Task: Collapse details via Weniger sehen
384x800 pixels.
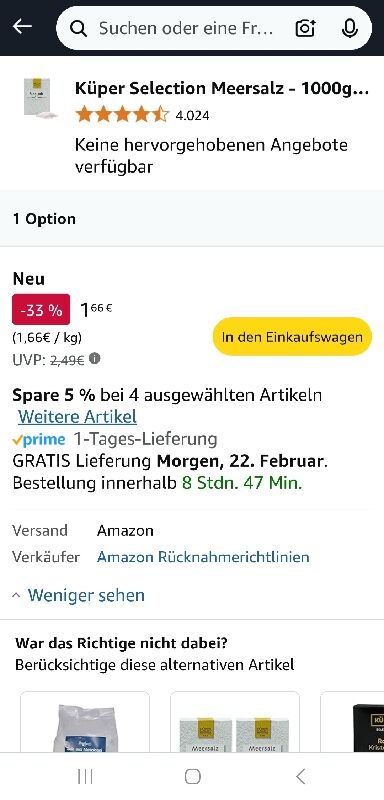Action: click(79, 595)
